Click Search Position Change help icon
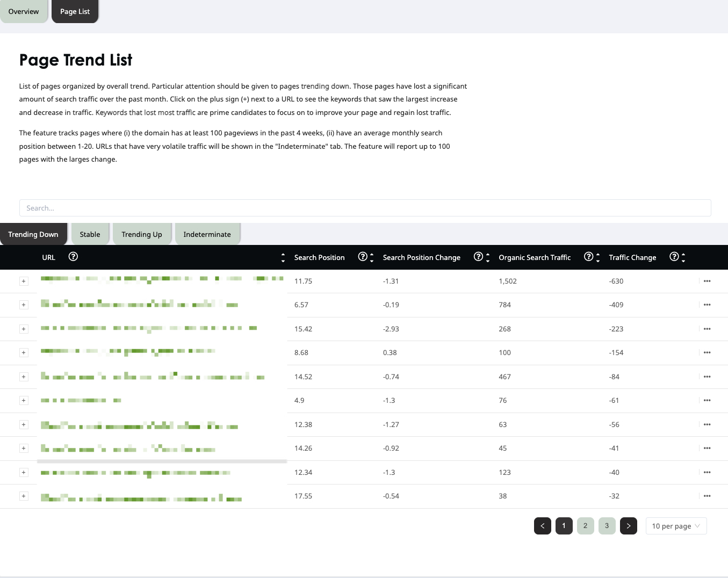The image size is (728, 578). click(478, 257)
